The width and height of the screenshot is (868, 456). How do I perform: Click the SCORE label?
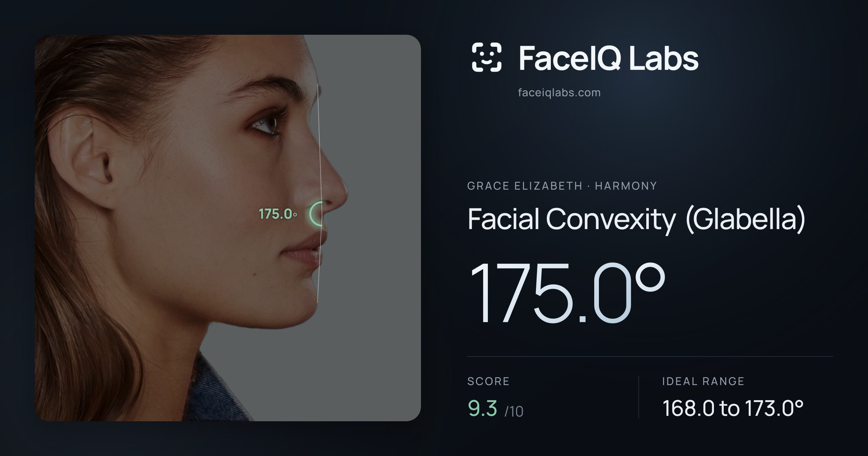488,381
